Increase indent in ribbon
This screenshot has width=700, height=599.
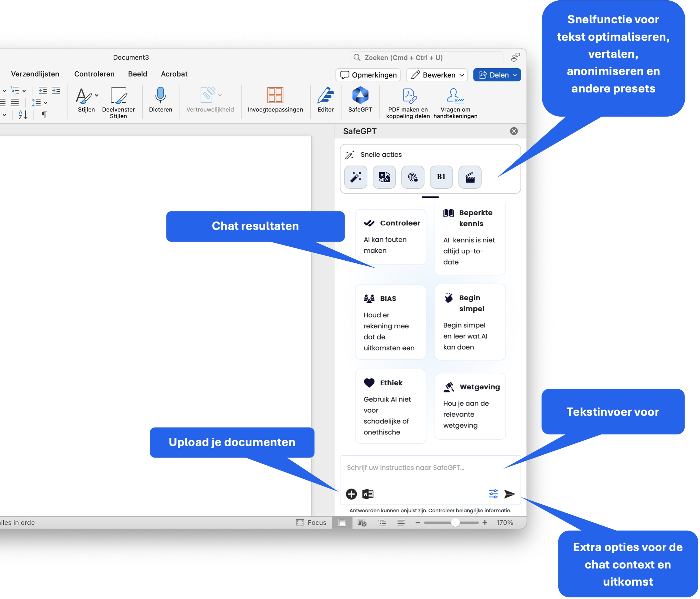(x=56, y=90)
